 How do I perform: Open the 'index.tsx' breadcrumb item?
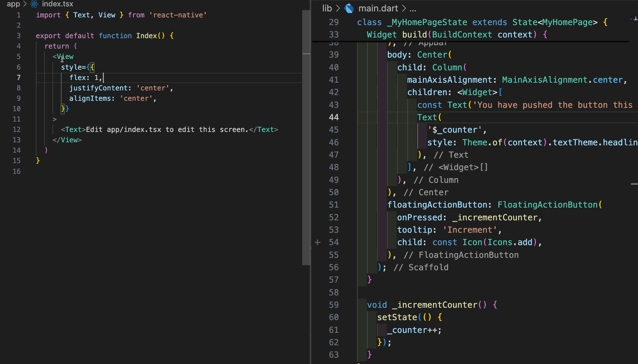[x=57, y=4]
